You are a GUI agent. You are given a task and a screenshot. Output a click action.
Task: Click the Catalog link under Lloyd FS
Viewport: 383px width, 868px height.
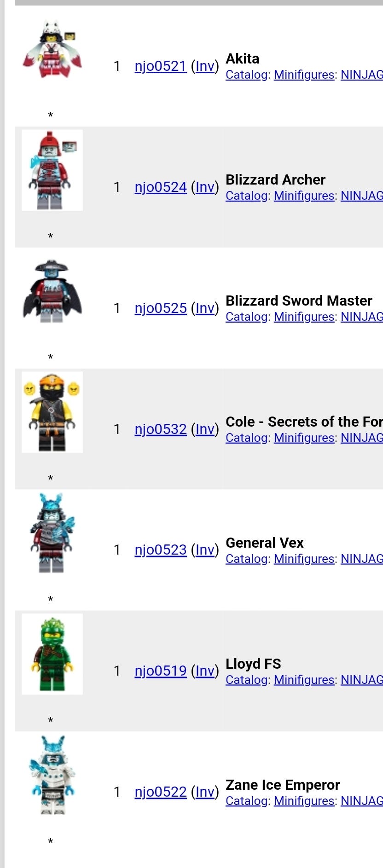pos(246,680)
